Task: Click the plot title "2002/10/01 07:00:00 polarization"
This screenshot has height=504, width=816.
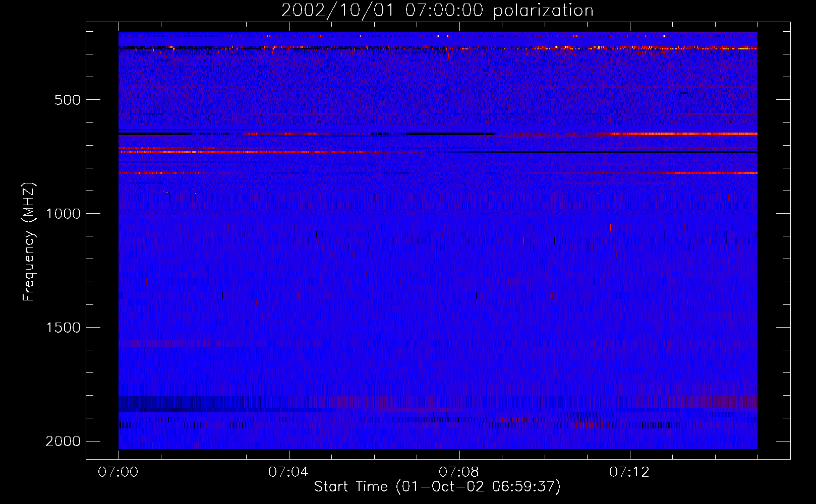Action: 437,11
